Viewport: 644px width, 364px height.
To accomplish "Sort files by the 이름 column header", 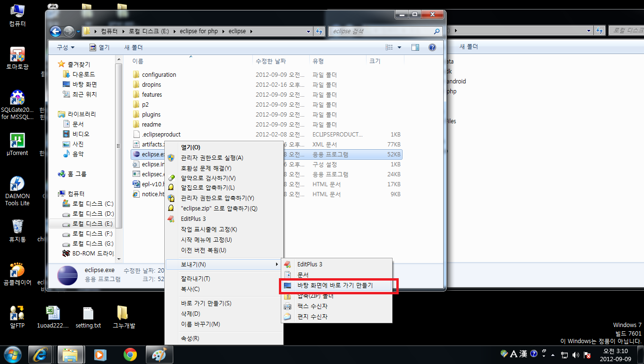I will (x=191, y=61).
